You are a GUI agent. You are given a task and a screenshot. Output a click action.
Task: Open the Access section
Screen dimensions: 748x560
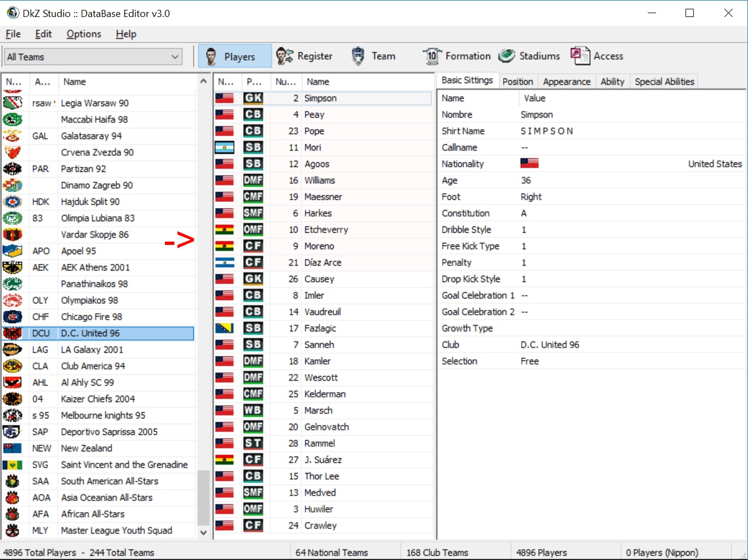pos(597,56)
